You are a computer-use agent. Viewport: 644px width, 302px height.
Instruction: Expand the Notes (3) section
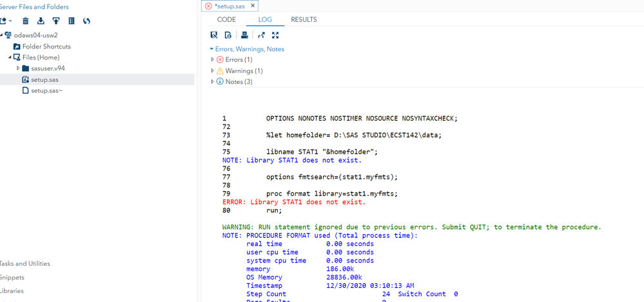click(x=213, y=82)
